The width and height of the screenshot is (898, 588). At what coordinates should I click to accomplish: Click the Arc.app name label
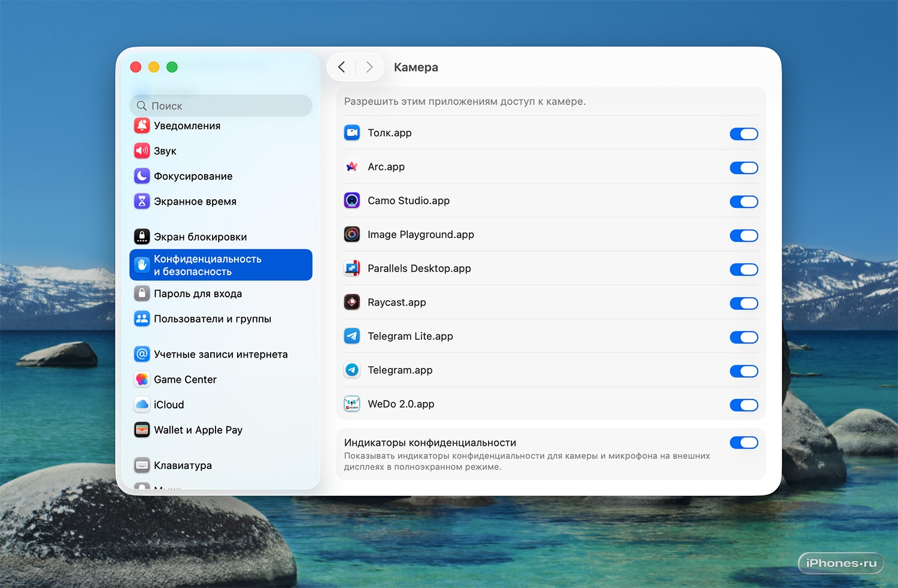[386, 167]
